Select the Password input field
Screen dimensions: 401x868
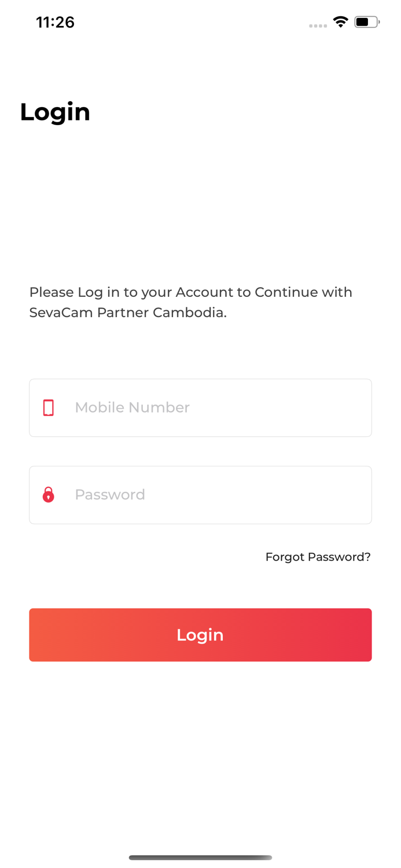point(201,495)
